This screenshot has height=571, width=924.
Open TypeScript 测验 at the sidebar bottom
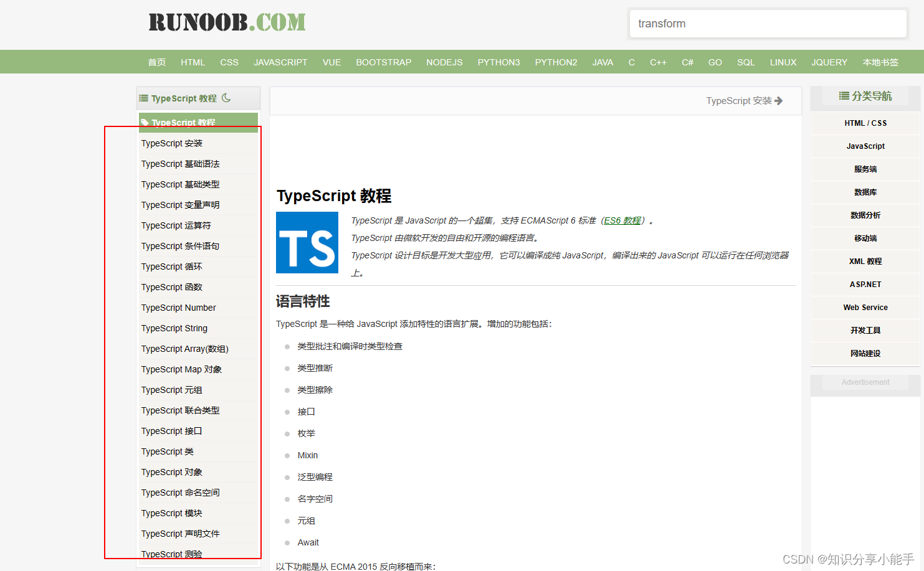click(x=172, y=554)
